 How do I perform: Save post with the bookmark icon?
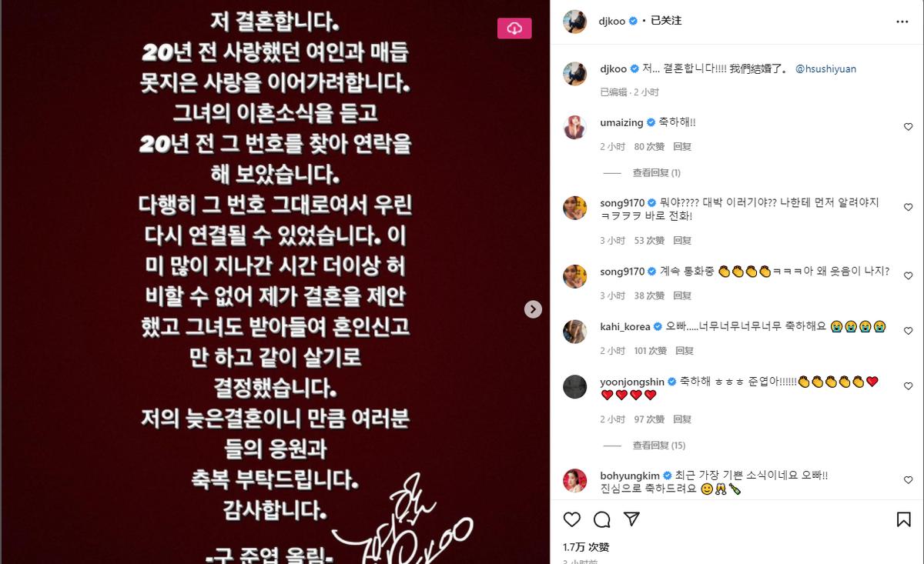[x=904, y=519]
